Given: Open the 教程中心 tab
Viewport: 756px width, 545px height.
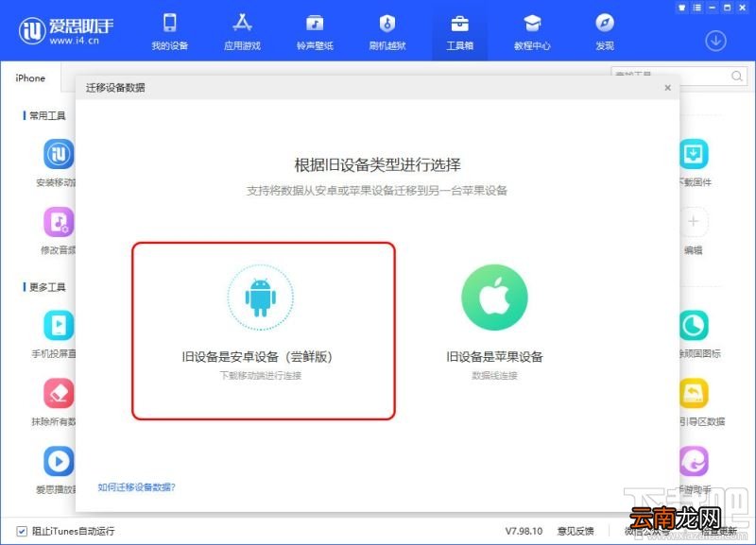Looking at the screenshot, I should tap(532, 31).
